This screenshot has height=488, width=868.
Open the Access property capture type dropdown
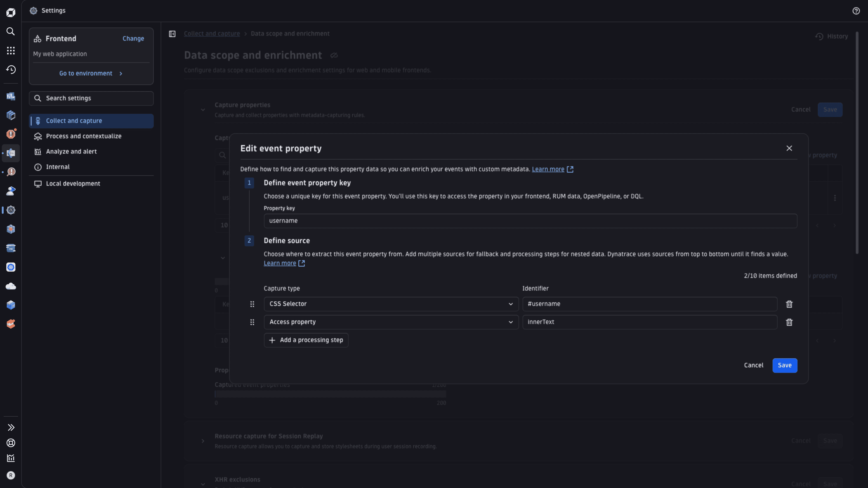(391, 322)
